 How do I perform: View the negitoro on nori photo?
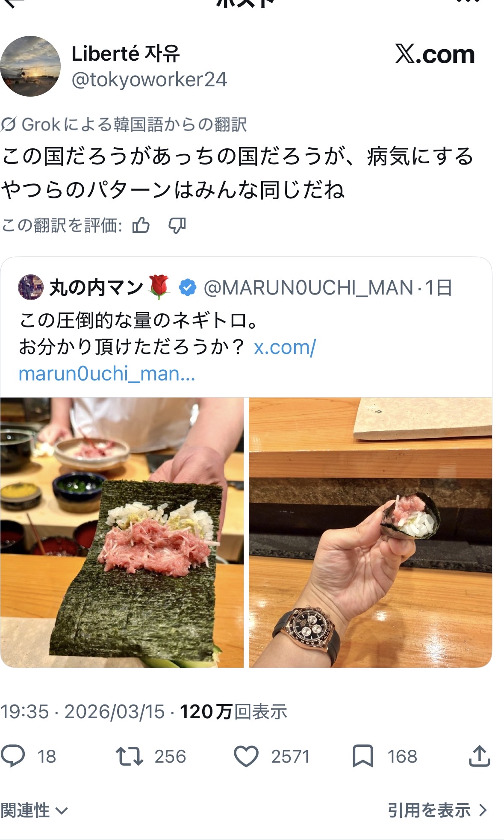122,532
